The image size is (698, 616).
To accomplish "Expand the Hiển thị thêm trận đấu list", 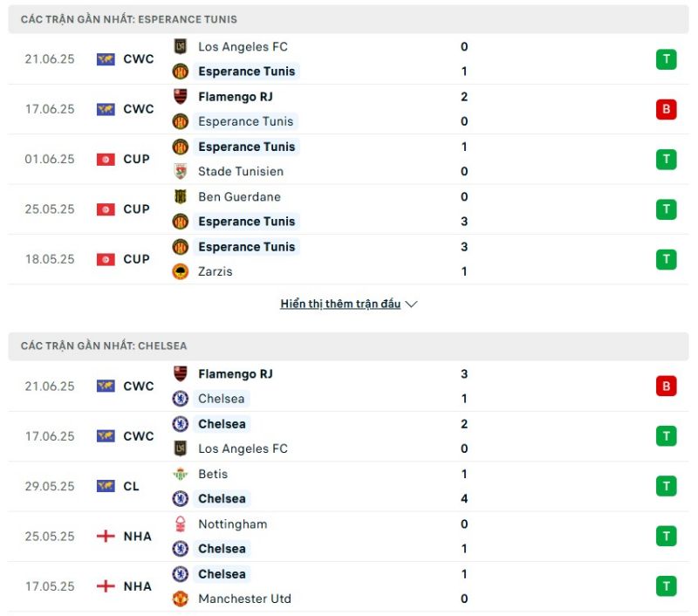I will pos(340,304).
